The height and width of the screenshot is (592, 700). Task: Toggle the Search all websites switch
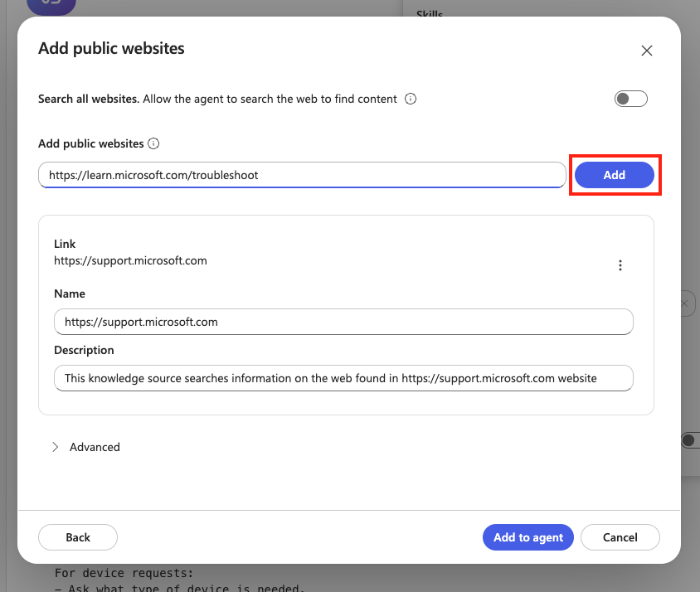click(x=631, y=99)
